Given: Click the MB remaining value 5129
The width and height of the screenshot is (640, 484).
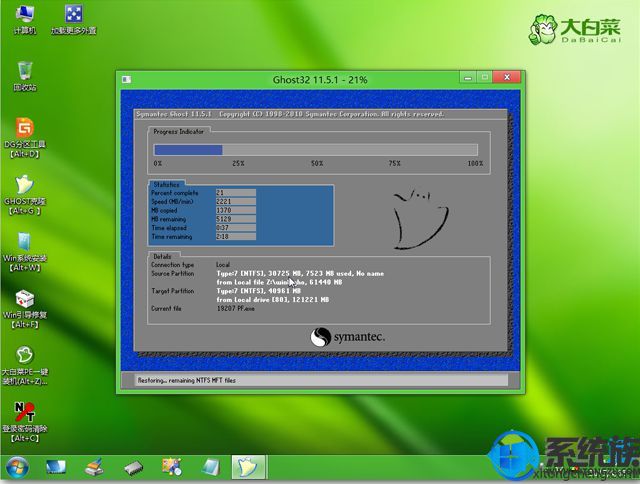Looking at the screenshot, I should [x=236, y=219].
